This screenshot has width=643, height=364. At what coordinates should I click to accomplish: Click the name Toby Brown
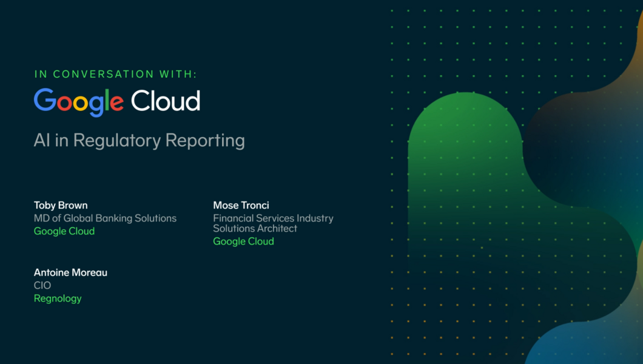coord(61,205)
